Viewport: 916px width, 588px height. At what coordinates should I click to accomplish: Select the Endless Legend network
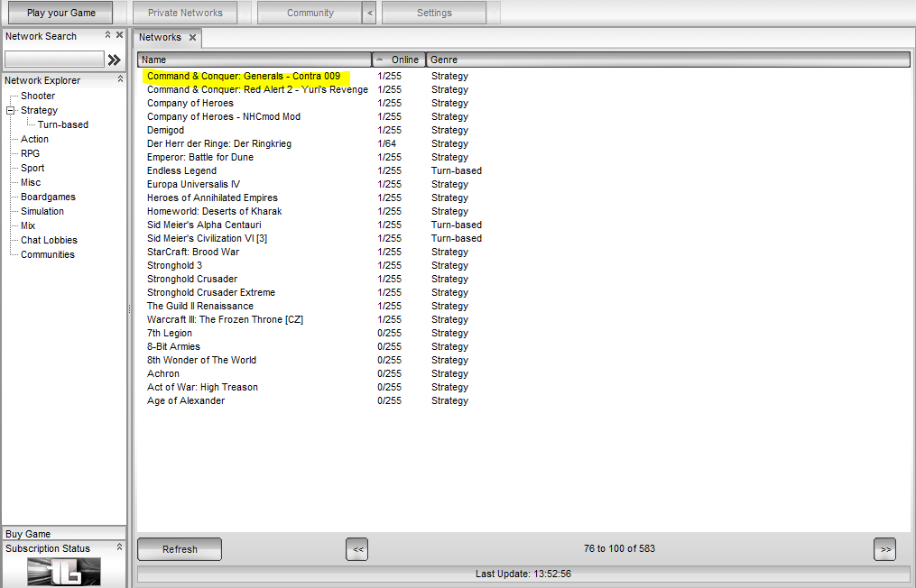181,170
